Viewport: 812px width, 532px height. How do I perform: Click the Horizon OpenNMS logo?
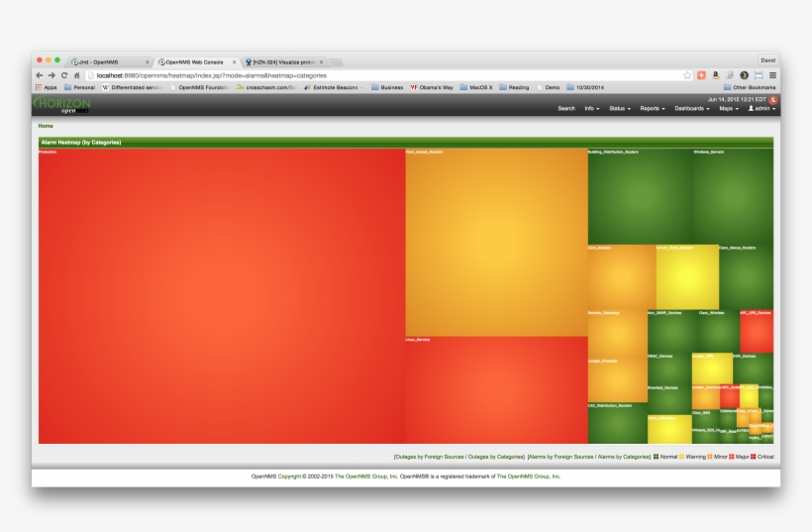[x=61, y=104]
